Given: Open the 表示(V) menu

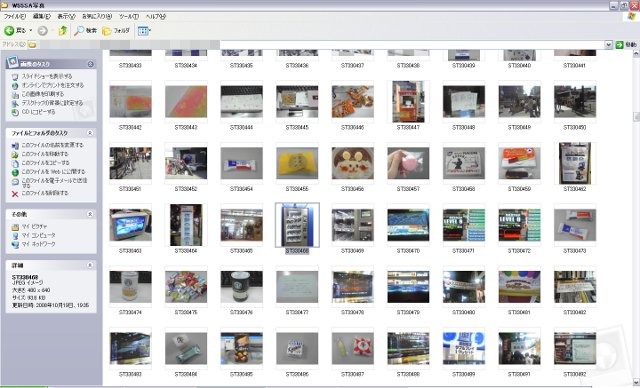Looking at the screenshot, I should pos(66,16).
